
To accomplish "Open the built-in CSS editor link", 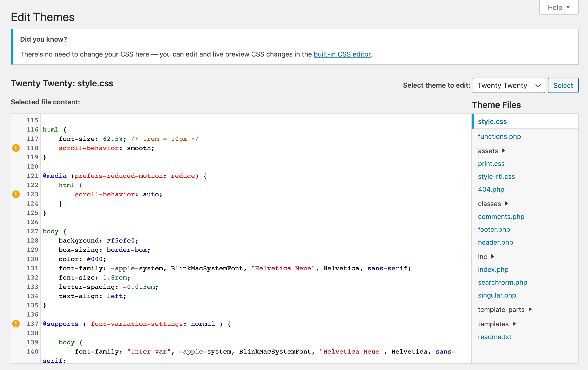I will click(342, 54).
